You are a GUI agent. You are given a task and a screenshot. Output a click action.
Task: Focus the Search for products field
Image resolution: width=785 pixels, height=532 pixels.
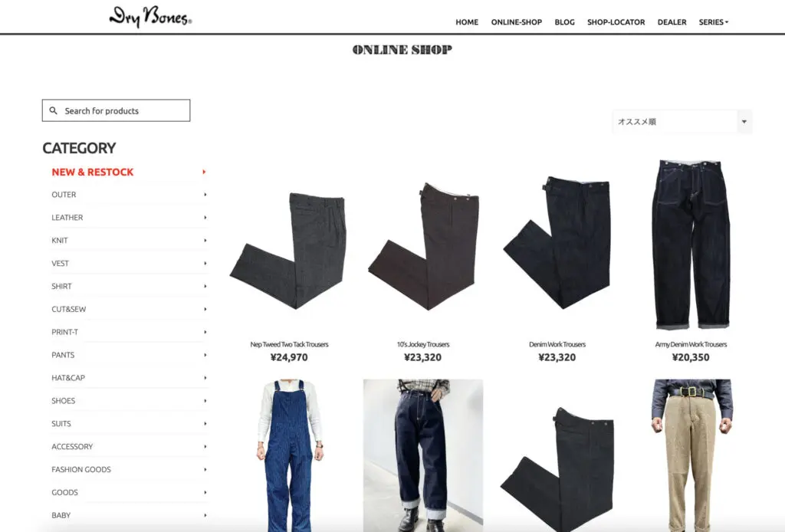click(x=117, y=110)
